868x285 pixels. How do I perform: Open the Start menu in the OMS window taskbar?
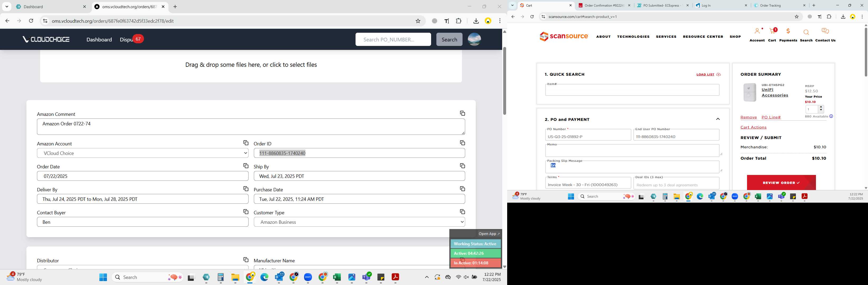pos(103,277)
